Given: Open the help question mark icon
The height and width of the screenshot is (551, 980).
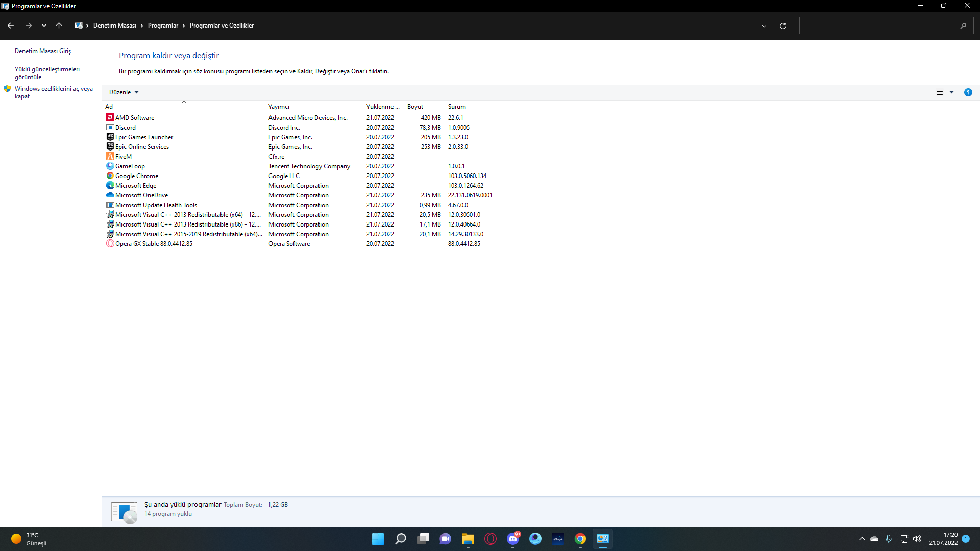Looking at the screenshot, I should [x=968, y=92].
